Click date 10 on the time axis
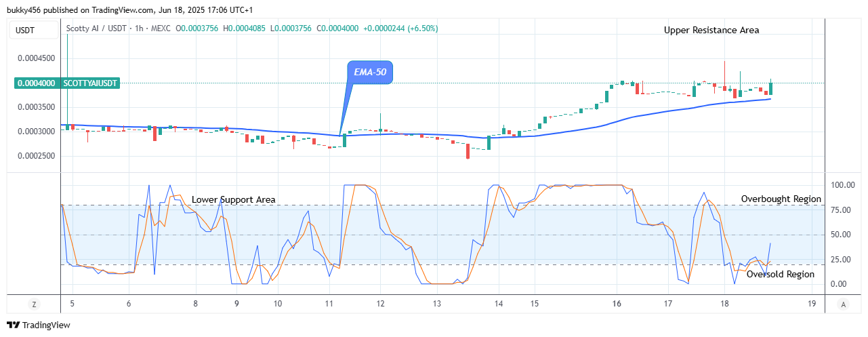 click(x=278, y=304)
